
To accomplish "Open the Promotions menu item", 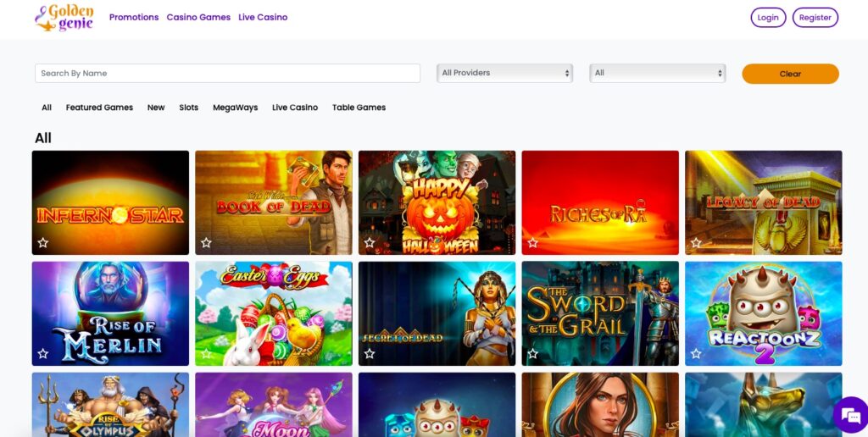I will coord(134,17).
